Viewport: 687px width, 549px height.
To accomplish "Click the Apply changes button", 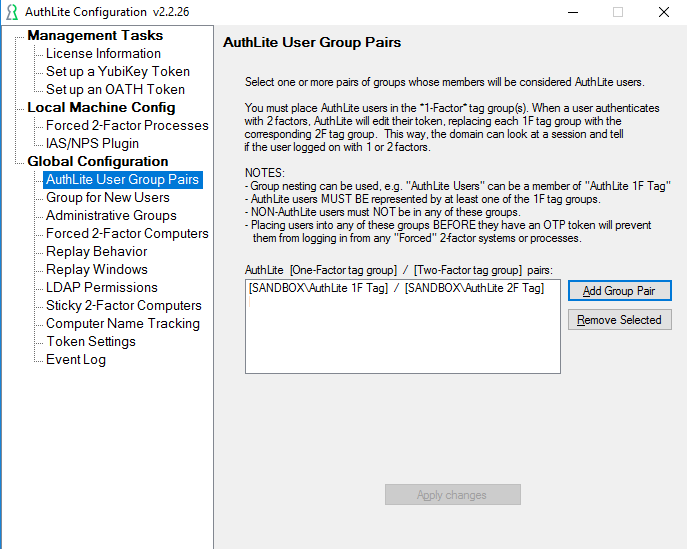I will pyautogui.click(x=453, y=495).
